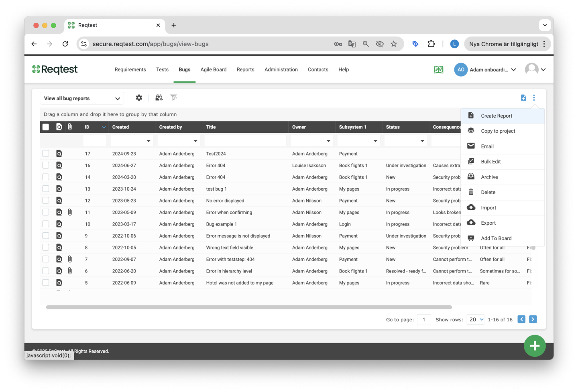Open attachment paperclip on bug 7

[x=70, y=259]
